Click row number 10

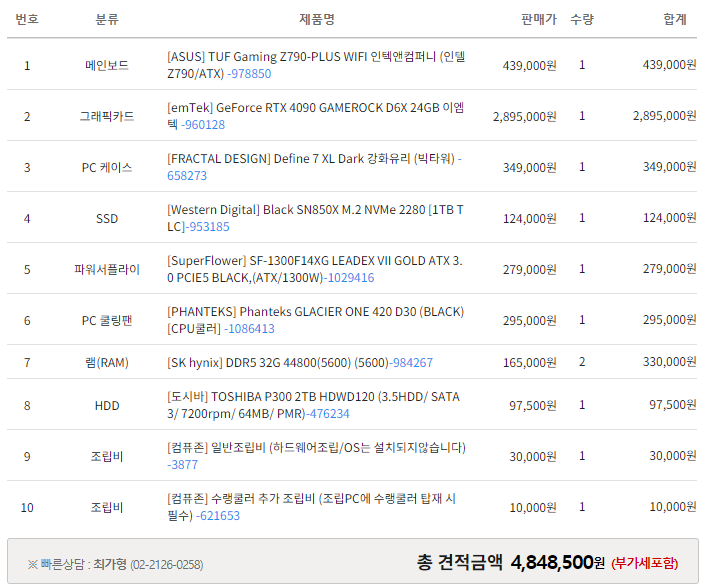click(27, 508)
